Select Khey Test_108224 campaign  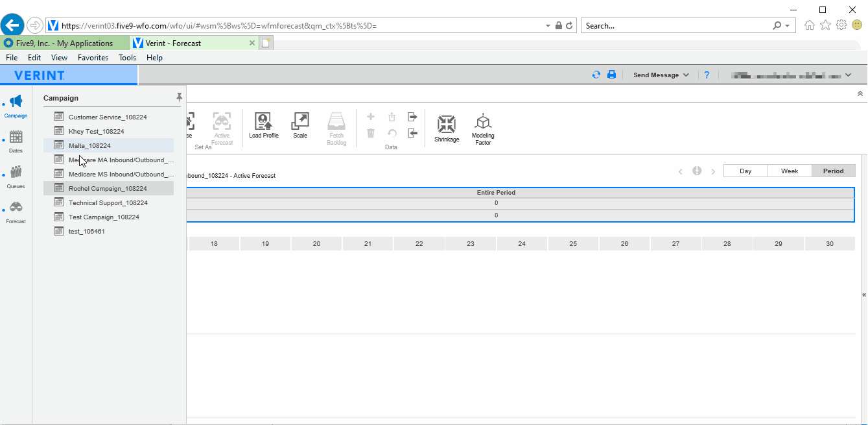pyautogui.click(x=108, y=131)
